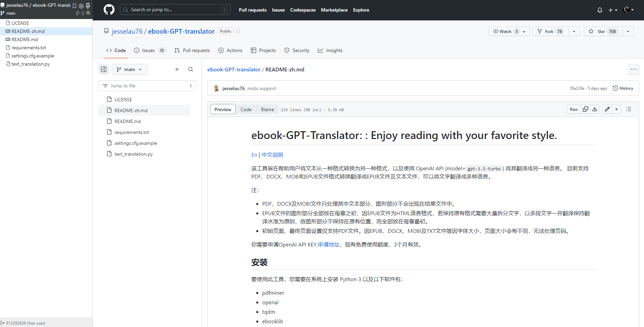Click the Octotree search magnifier icon
644x327 pixels.
pos(88,13)
